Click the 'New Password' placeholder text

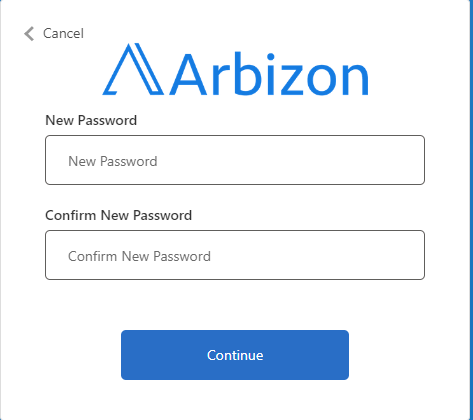point(113,161)
